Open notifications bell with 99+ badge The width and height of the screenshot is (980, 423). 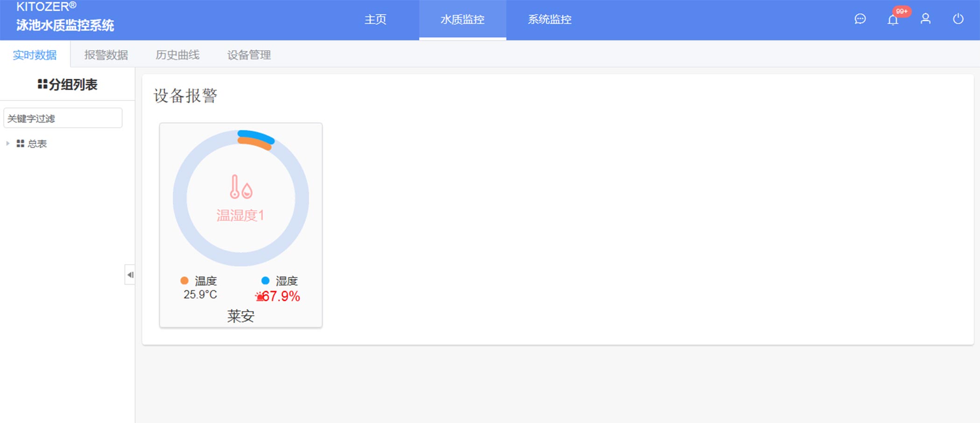tap(893, 20)
